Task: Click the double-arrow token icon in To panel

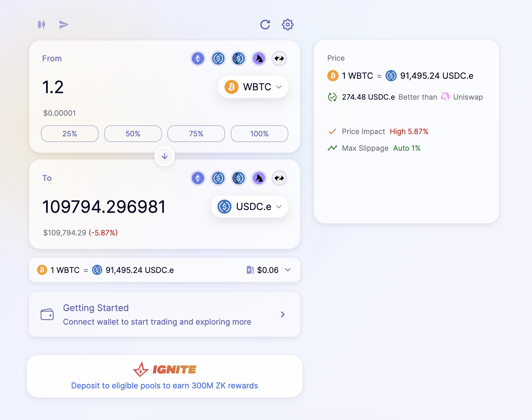Action: pyautogui.click(x=279, y=178)
